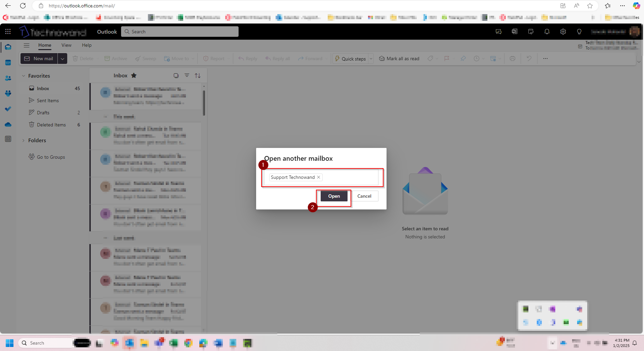Open the My Day icon in header
Image resolution: width=644 pixels, height=351 pixels.
pyautogui.click(x=531, y=32)
